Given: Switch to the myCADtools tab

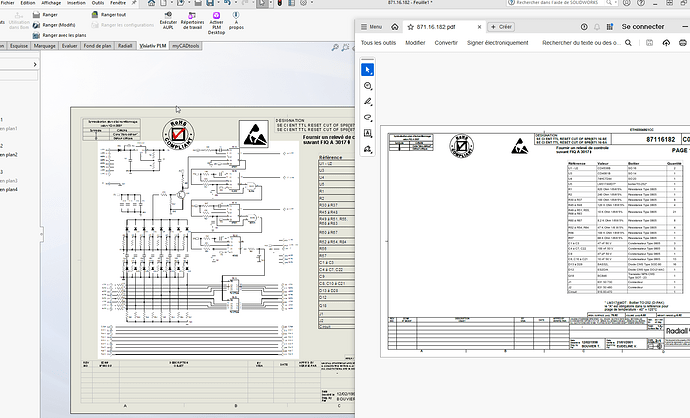Looking at the screenshot, I should pos(185,46).
